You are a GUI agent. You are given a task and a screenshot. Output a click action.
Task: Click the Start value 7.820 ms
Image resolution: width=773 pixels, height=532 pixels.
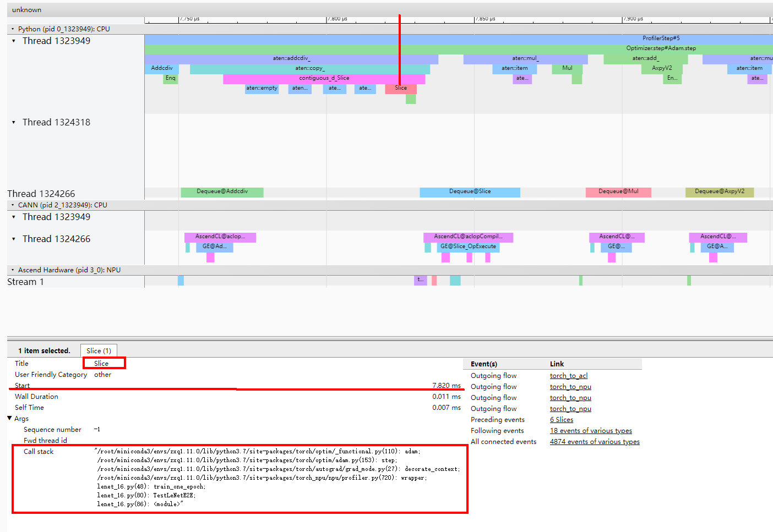pos(447,386)
